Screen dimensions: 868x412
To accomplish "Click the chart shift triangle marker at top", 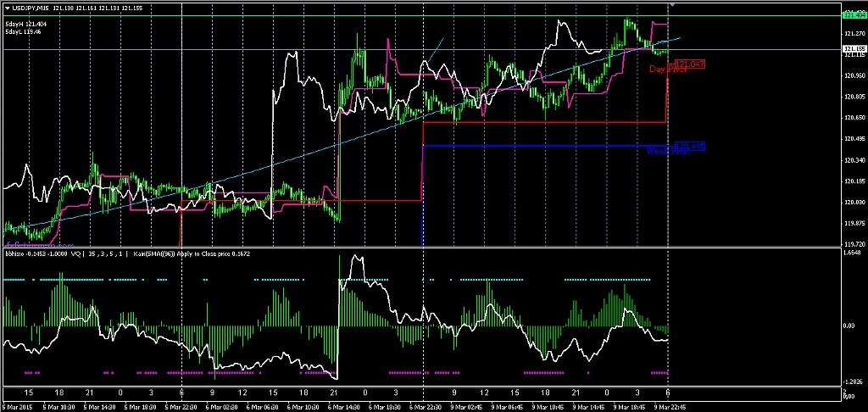I will 670,5.
